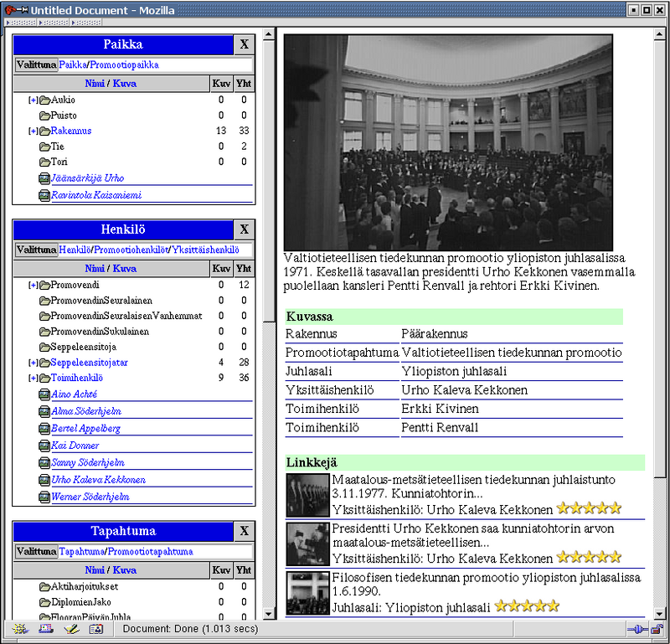Image resolution: width=670 pixels, height=644 pixels.
Task: Open Mail & Newsgroups from the status bar
Action: click(46, 629)
